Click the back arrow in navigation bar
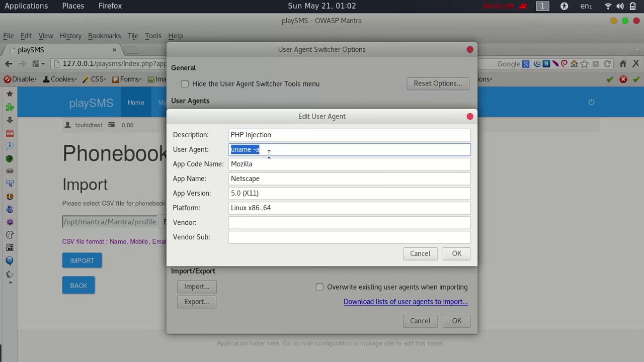Viewport: 644px width, 362px height. tap(9, 64)
